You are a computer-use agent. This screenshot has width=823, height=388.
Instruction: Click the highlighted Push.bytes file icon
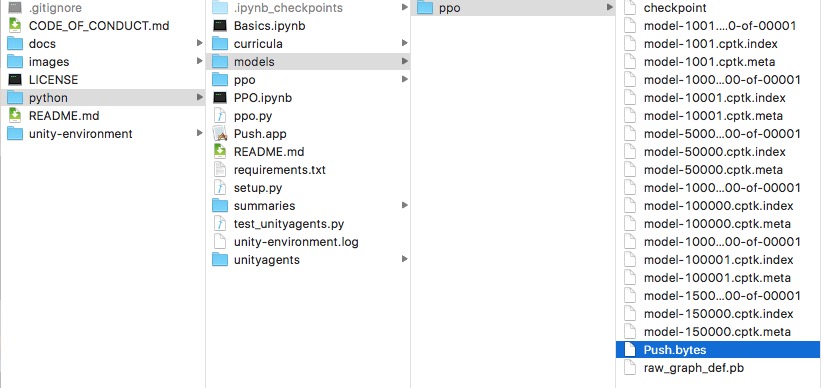tap(630, 350)
